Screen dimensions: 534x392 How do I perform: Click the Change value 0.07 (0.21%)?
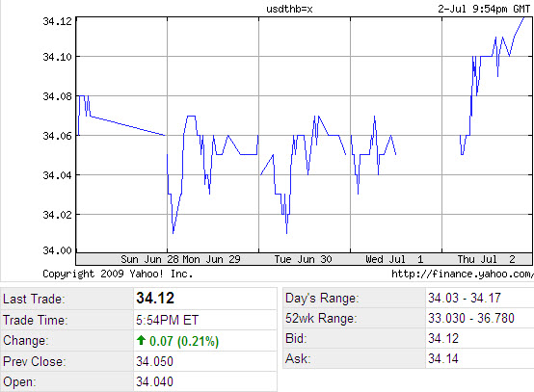184,341
